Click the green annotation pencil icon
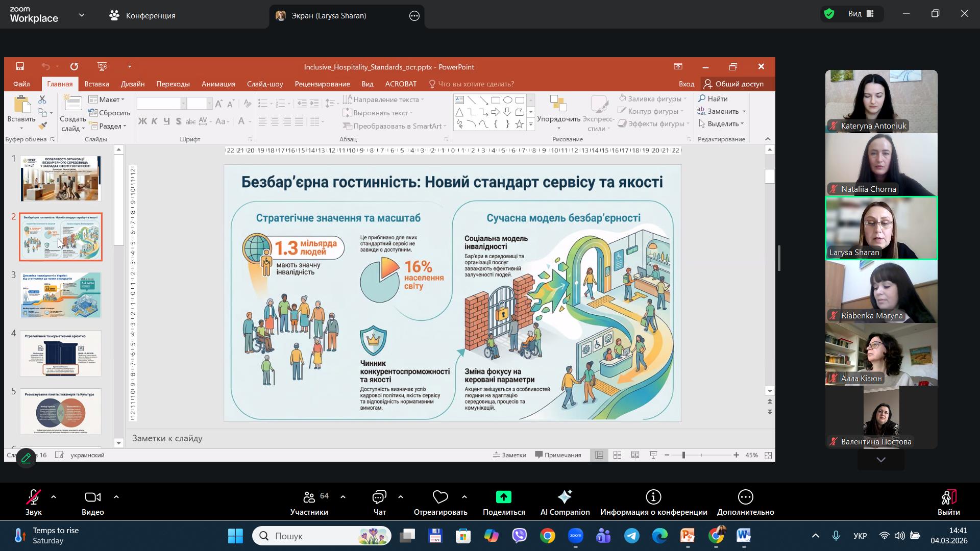This screenshot has height=551, width=980. tap(26, 458)
